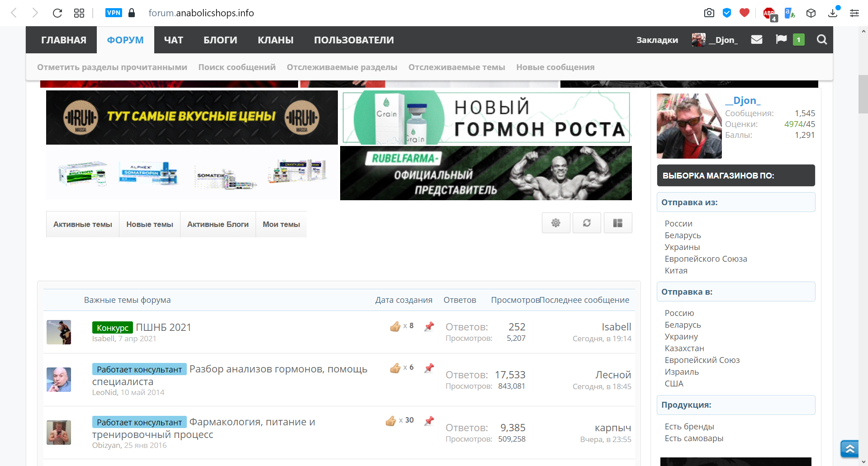Open Новые сообщения link
This screenshot has width=868, height=466.
tap(555, 67)
